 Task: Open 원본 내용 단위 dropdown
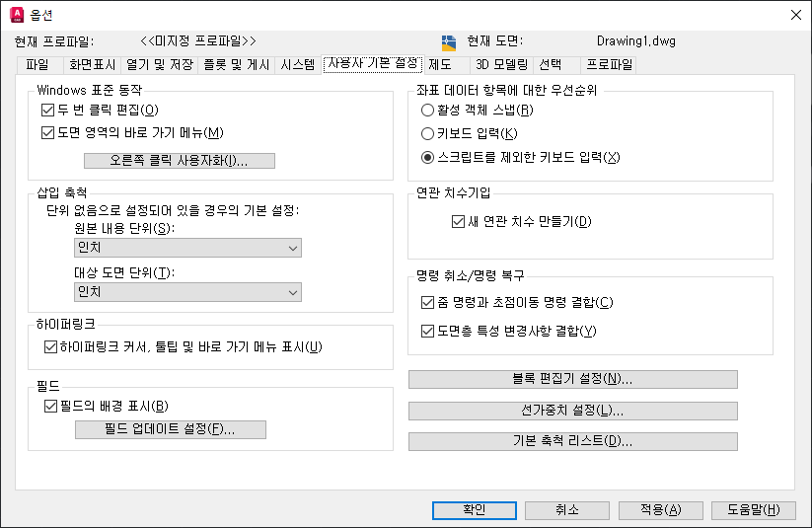[x=187, y=249]
